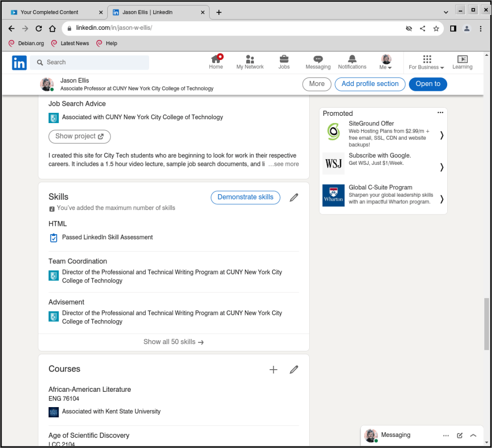Open LinkedIn Messaging from the navbar
This screenshot has height=448, width=492.
point(318,62)
